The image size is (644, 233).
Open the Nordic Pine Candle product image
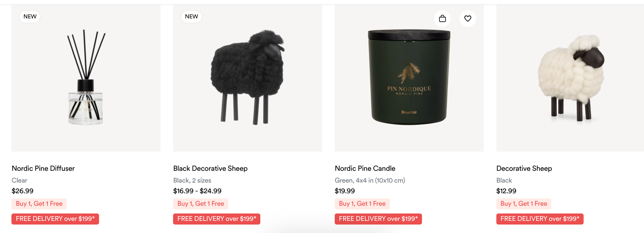[409, 78]
